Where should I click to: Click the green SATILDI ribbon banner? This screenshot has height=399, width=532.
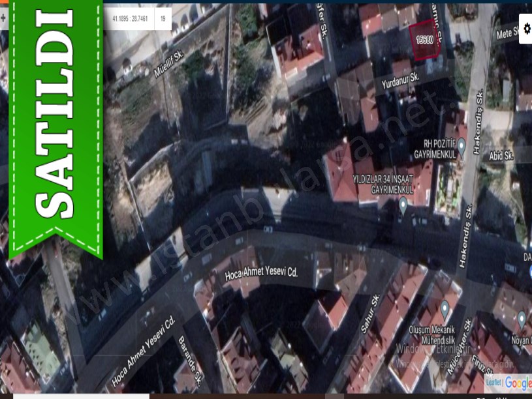[x=55, y=124]
